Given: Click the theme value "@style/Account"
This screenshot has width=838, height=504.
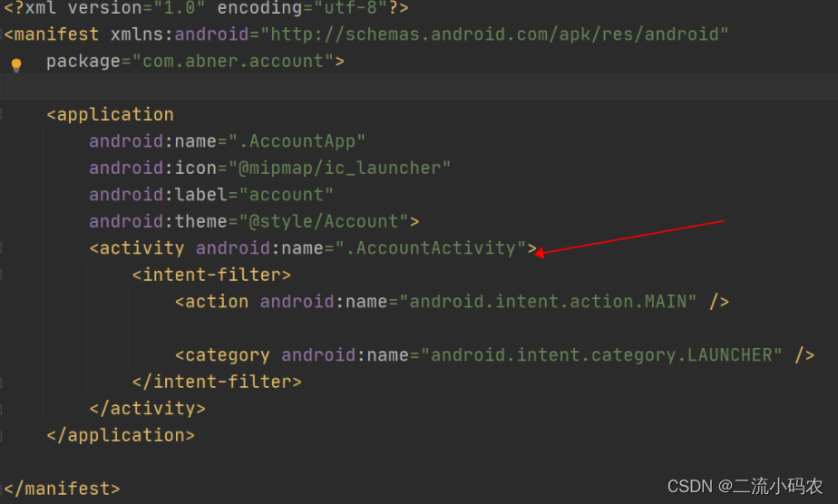Looking at the screenshot, I should pyautogui.click(x=324, y=221).
